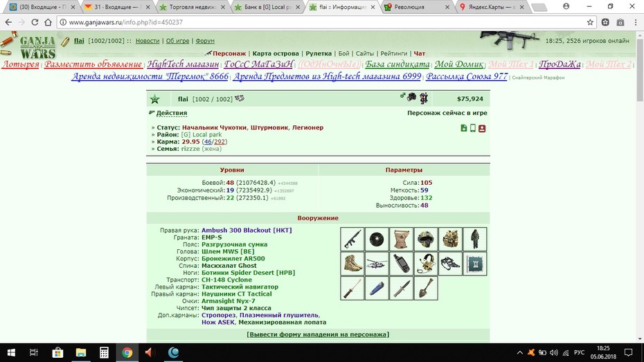Click the mechanized shovel item image
This screenshot has height=362, width=644.
click(426, 288)
